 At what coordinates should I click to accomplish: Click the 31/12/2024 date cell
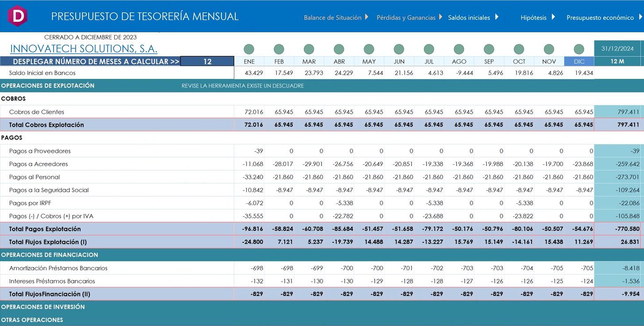(617, 49)
